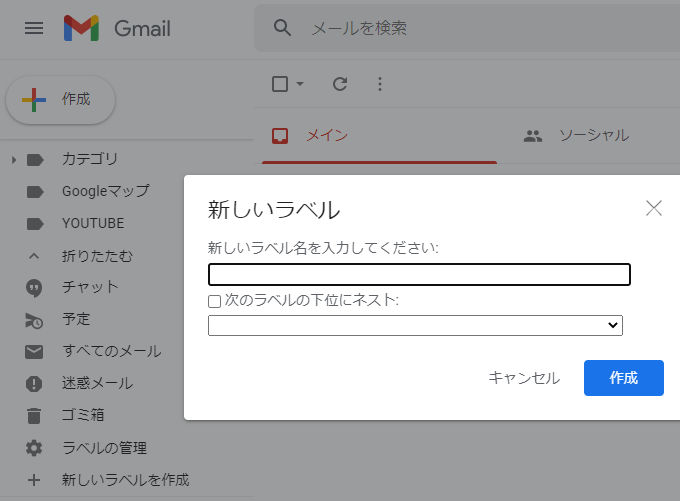Open チャット in the sidebar
The width and height of the screenshot is (680, 501).
click(90, 287)
